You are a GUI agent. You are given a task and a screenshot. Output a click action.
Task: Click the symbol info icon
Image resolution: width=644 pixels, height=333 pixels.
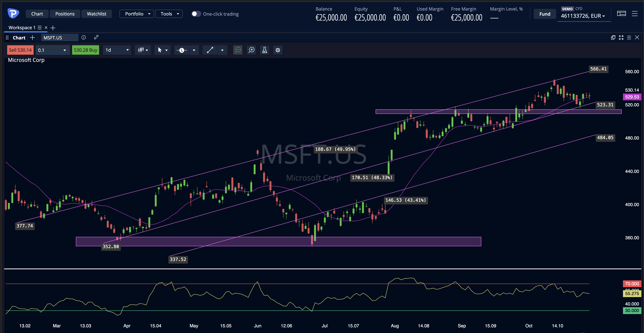tap(84, 38)
